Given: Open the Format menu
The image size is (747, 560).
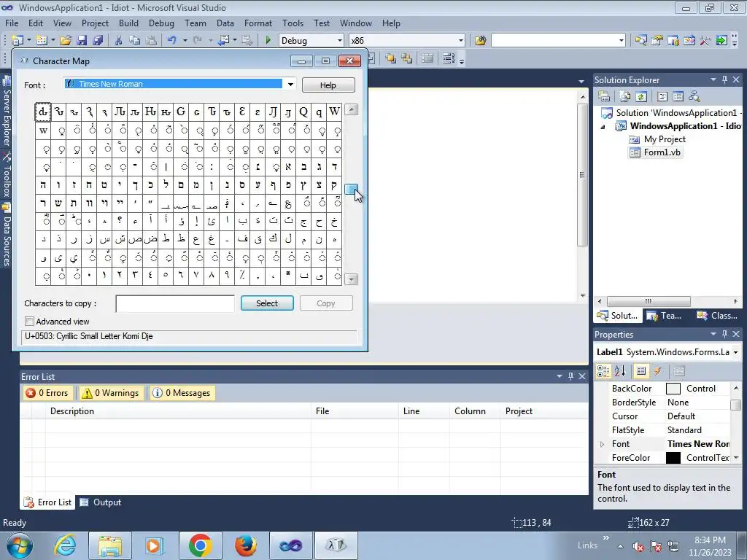Looking at the screenshot, I should click(258, 23).
